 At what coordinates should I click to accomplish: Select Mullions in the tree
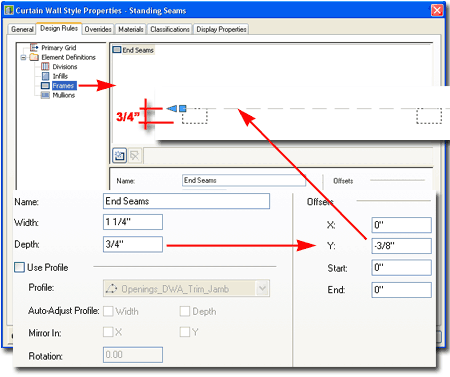(x=64, y=95)
